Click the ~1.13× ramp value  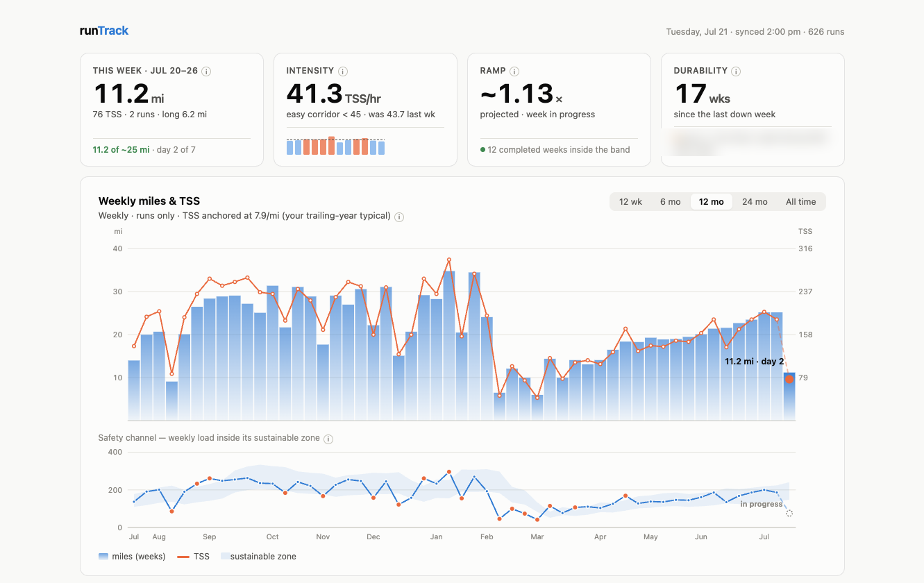pos(521,94)
